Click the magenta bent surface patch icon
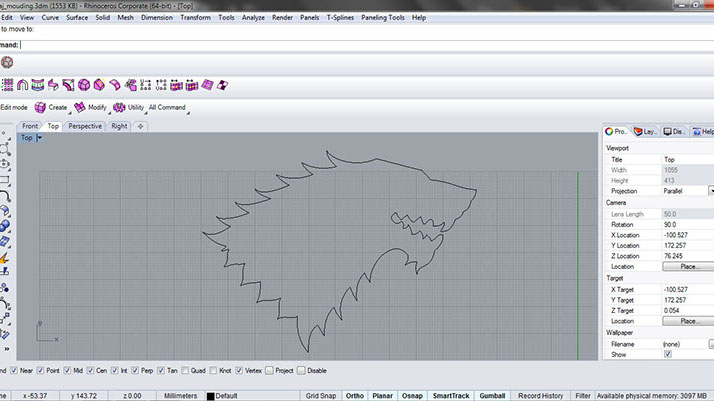 (115, 85)
